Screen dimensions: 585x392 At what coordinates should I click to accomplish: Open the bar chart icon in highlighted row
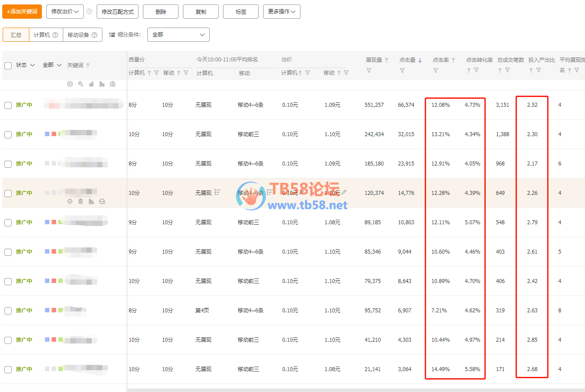click(x=91, y=201)
